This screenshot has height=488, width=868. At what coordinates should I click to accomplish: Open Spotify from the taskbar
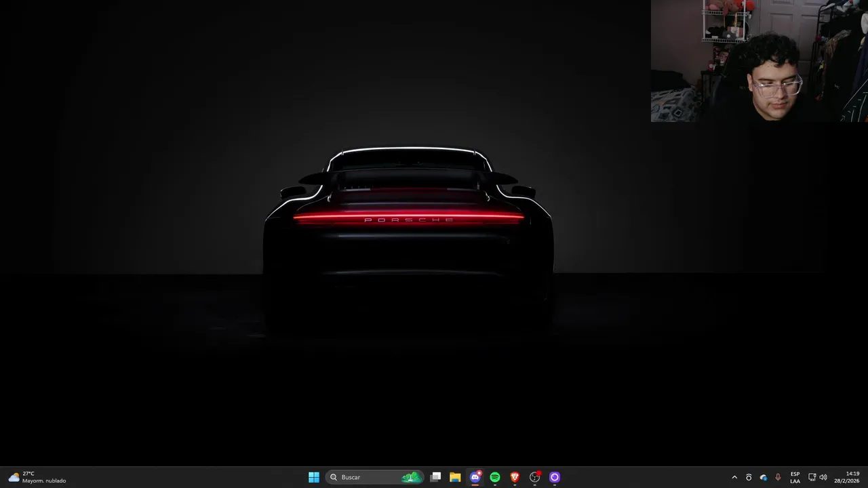(x=495, y=477)
